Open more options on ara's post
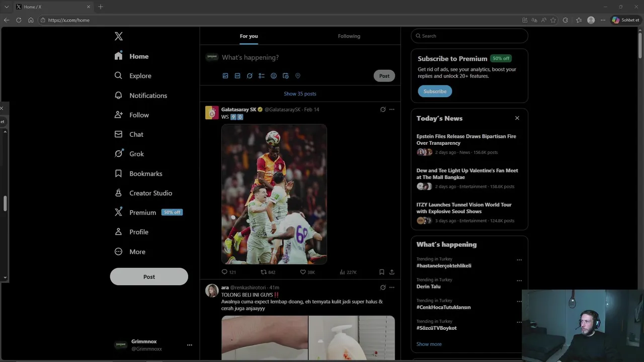This screenshot has width=644, height=362. click(x=392, y=288)
